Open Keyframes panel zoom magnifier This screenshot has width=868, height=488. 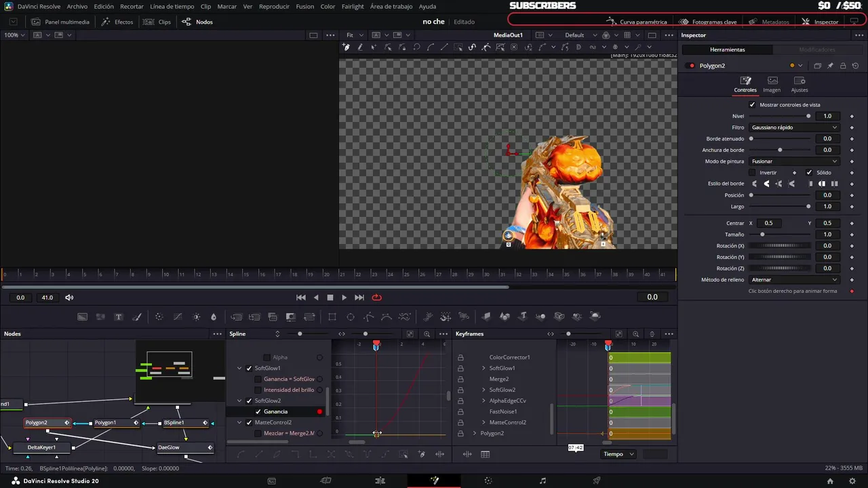coord(635,333)
